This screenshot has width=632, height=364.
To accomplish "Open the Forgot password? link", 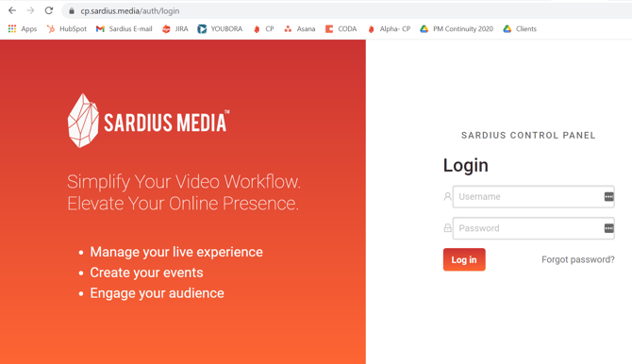I will pos(578,259).
